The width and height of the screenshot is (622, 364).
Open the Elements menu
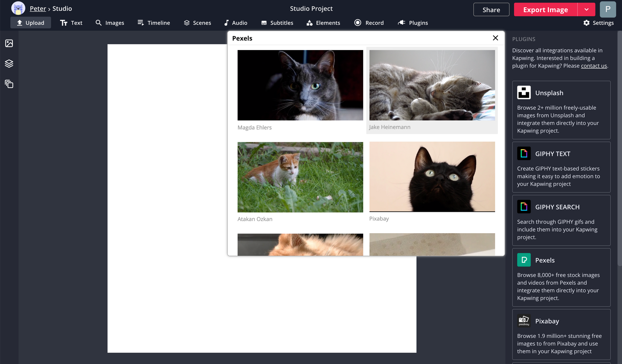coord(323,23)
